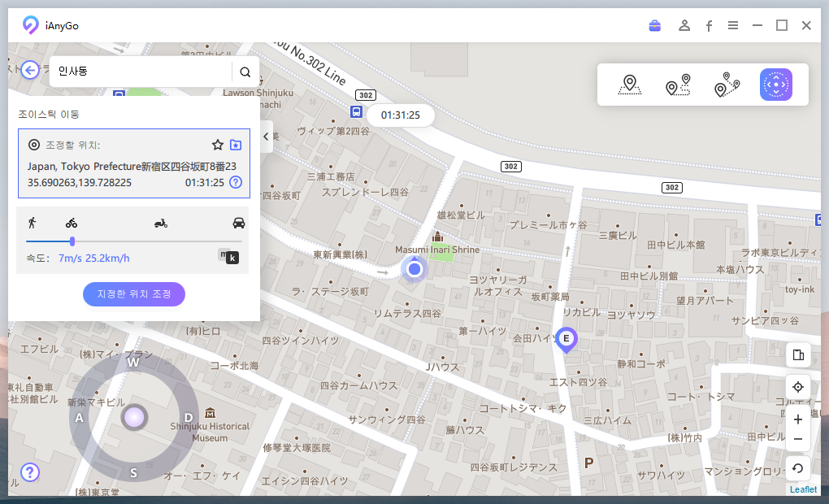The image size is (829, 504).
Task: Click the reset location refresh icon
Action: click(x=798, y=468)
